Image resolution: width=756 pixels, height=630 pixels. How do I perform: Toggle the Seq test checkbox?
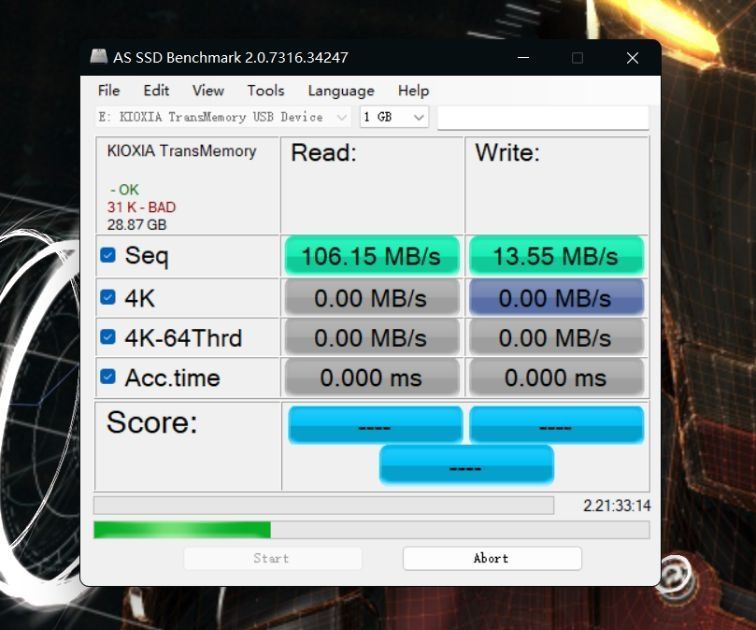pos(108,256)
